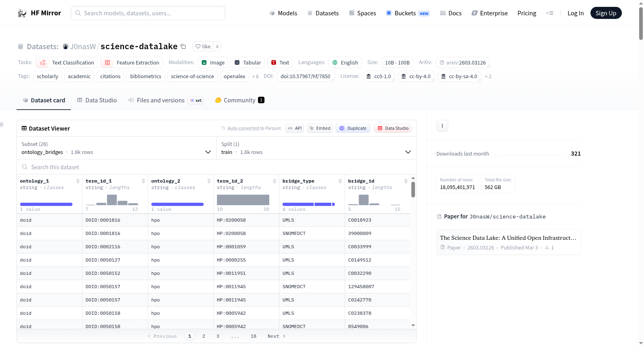Go to Models in the top navigation
Image resolution: width=644 pixels, height=347 pixels.
(283, 13)
